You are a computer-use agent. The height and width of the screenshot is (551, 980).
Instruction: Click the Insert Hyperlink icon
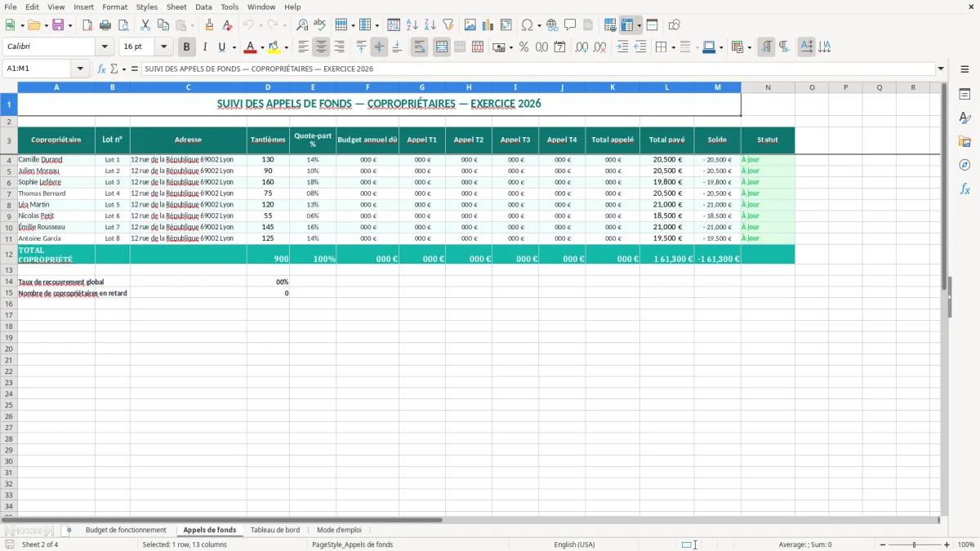(x=552, y=25)
